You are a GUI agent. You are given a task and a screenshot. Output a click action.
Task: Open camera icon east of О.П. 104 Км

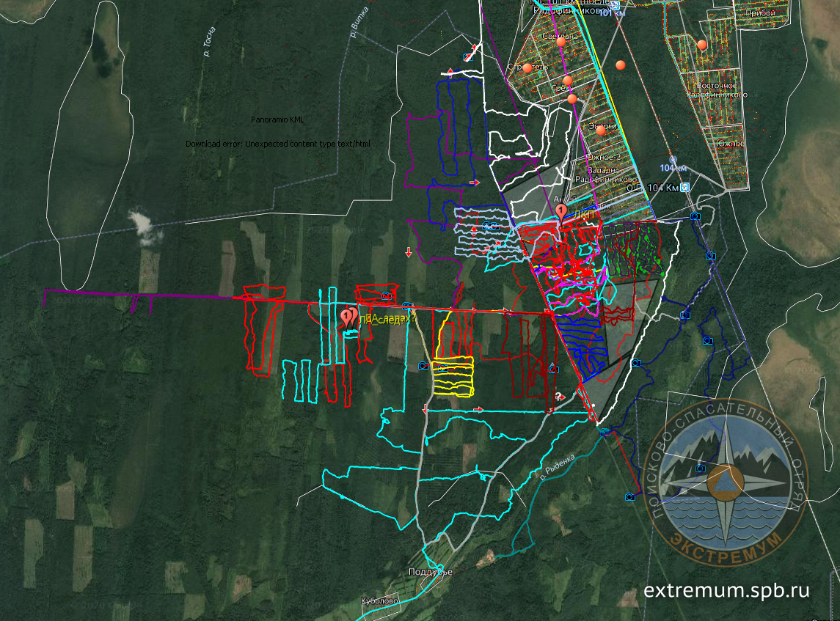click(695, 216)
